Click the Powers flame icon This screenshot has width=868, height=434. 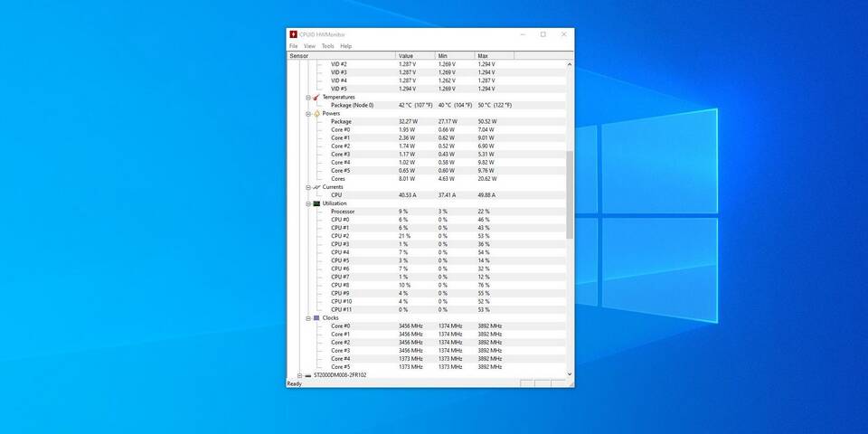pos(316,114)
